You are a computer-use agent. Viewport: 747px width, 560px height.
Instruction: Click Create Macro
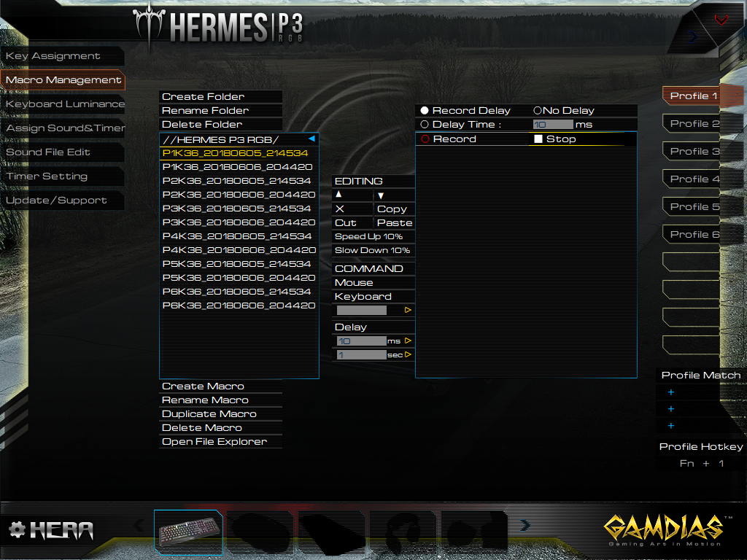[x=220, y=386]
